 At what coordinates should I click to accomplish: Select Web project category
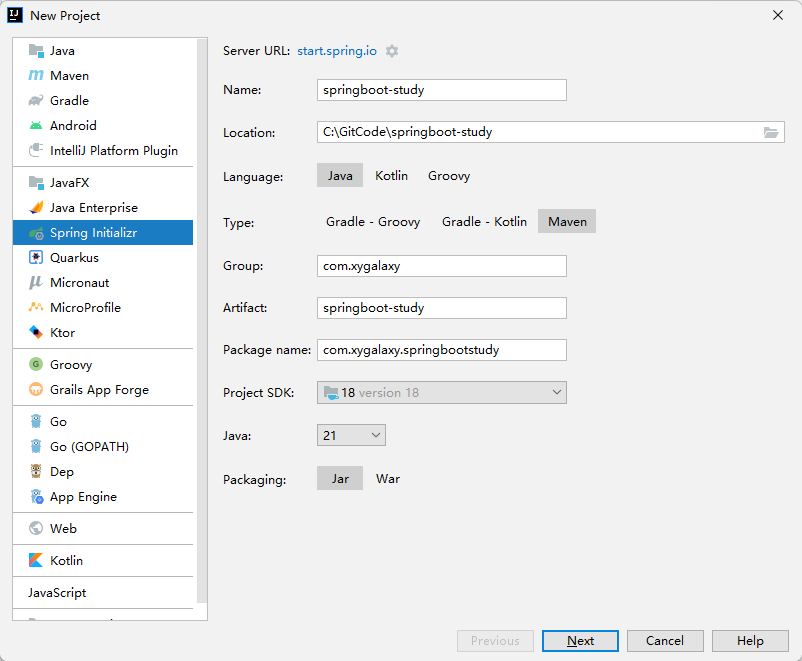coord(63,529)
